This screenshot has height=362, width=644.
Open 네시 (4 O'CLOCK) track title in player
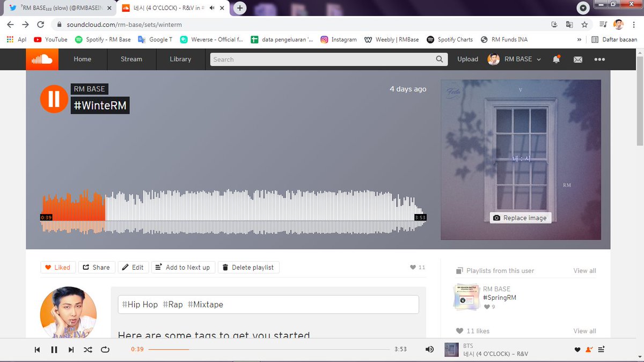coord(496,354)
